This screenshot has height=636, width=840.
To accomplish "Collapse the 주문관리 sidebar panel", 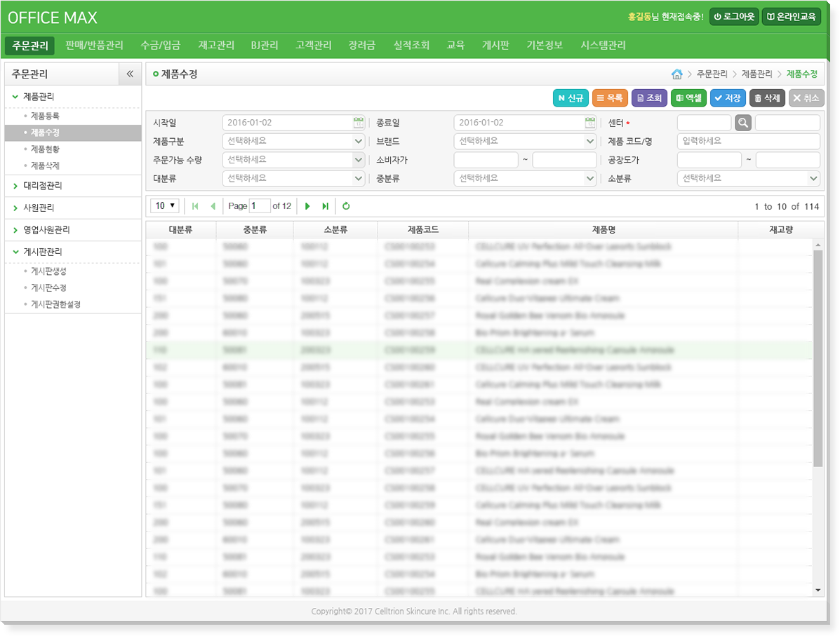I will (x=130, y=74).
